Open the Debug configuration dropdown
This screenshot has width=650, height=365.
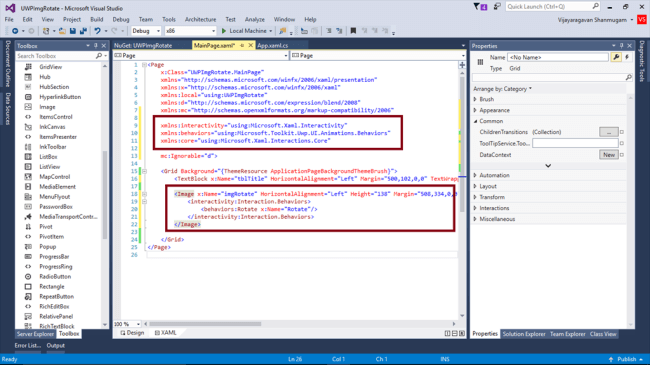coord(146,31)
